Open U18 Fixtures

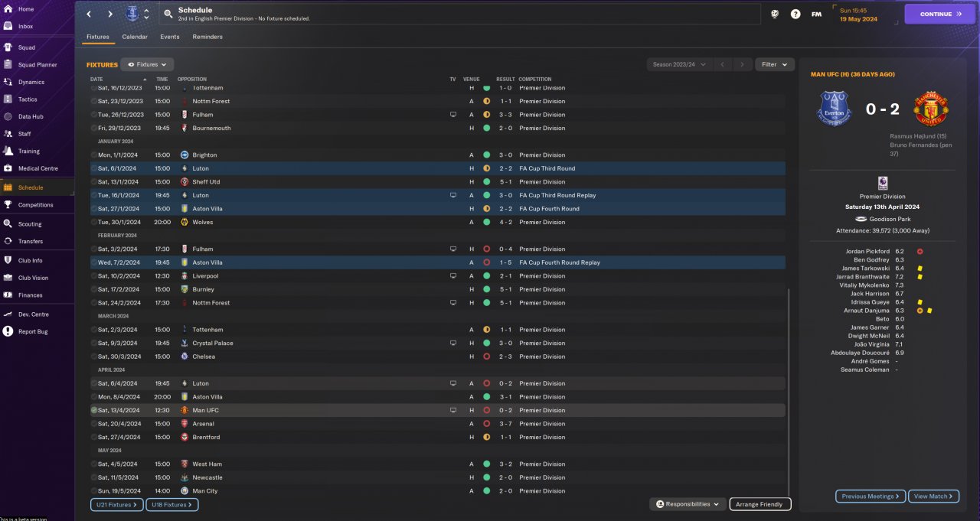point(172,505)
